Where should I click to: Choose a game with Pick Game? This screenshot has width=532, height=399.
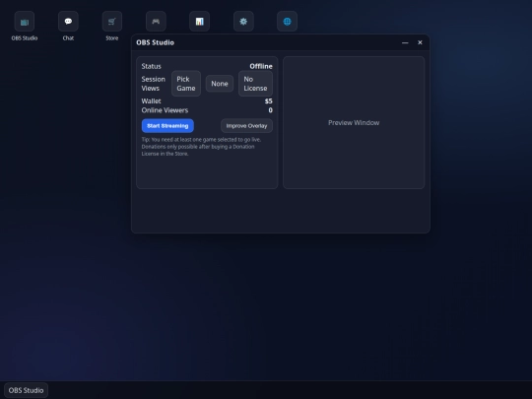[186, 84]
